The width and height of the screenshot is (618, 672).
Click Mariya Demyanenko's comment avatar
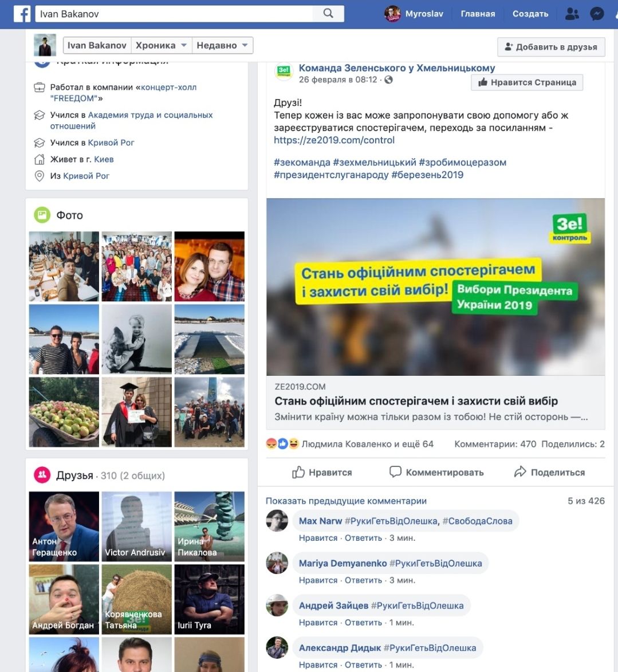coord(277,563)
